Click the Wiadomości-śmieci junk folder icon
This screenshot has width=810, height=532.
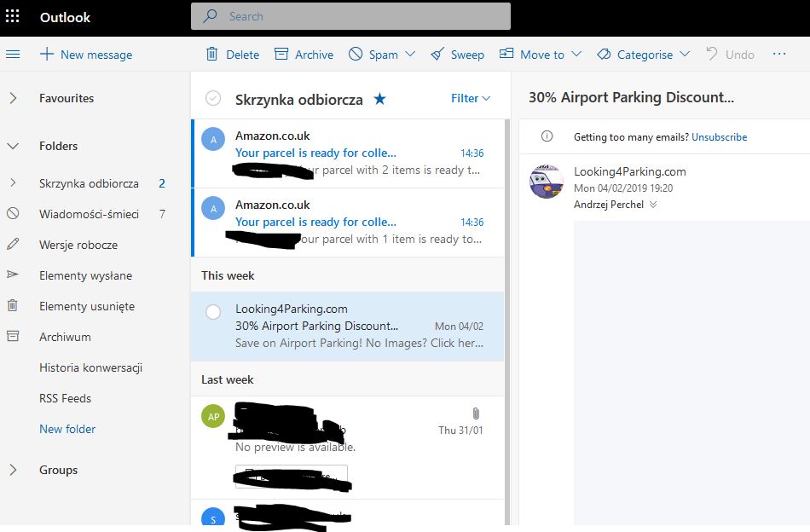(x=13, y=213)
